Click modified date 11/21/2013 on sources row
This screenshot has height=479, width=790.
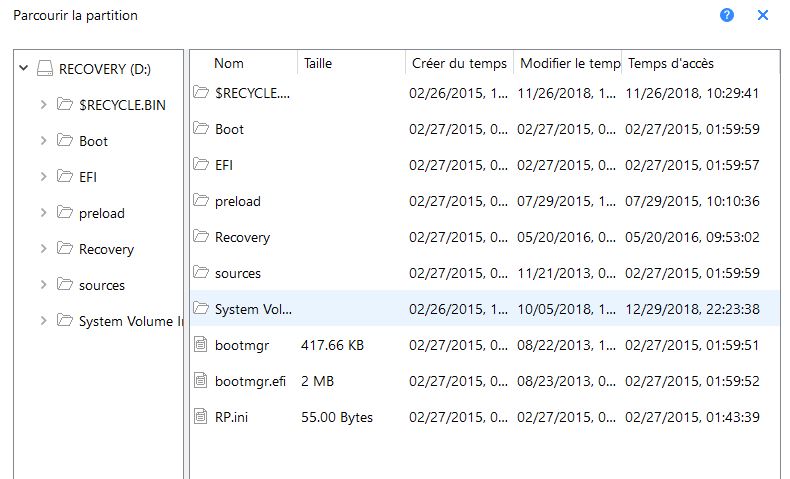[566, 273]
